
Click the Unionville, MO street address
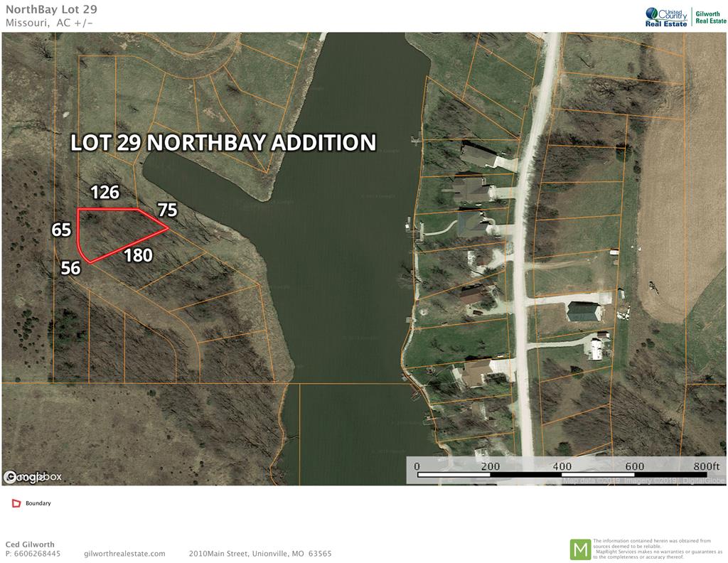tap(260, 554)
